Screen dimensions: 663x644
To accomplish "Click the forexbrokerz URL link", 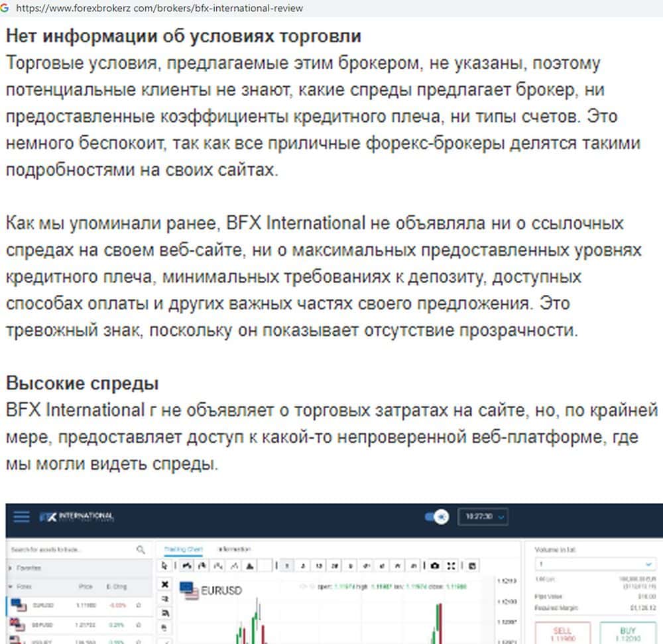I will click(x=159, y=8).
